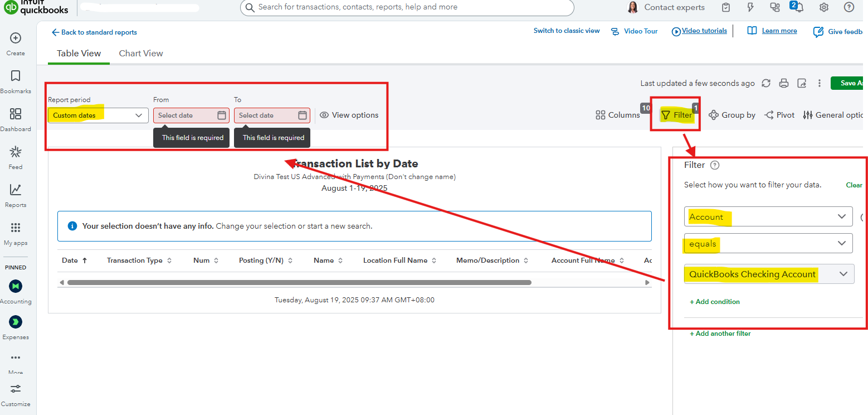Open the equals operator dropdown
Image resolution: width=868 pixels, height=415 pixels.
pos(768,243)
